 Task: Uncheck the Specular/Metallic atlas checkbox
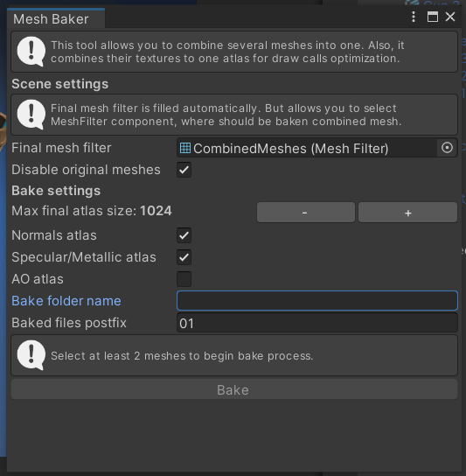(184, 257)
